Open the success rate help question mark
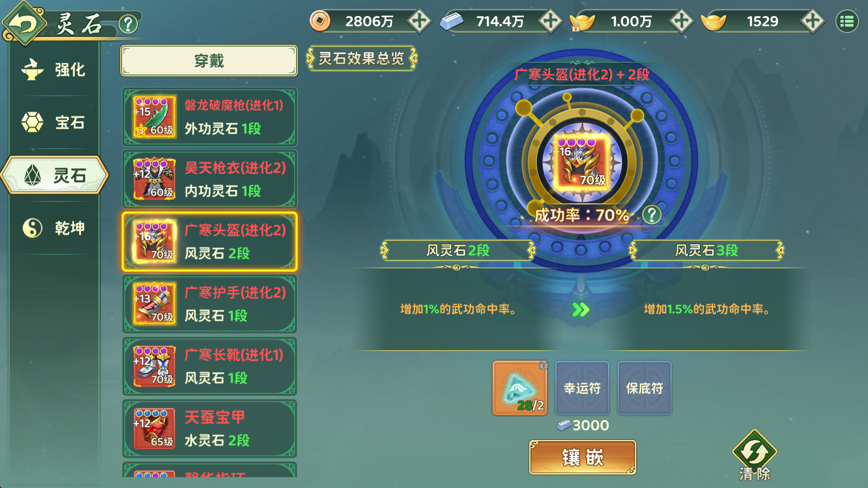868x488 pixels. 652,215
